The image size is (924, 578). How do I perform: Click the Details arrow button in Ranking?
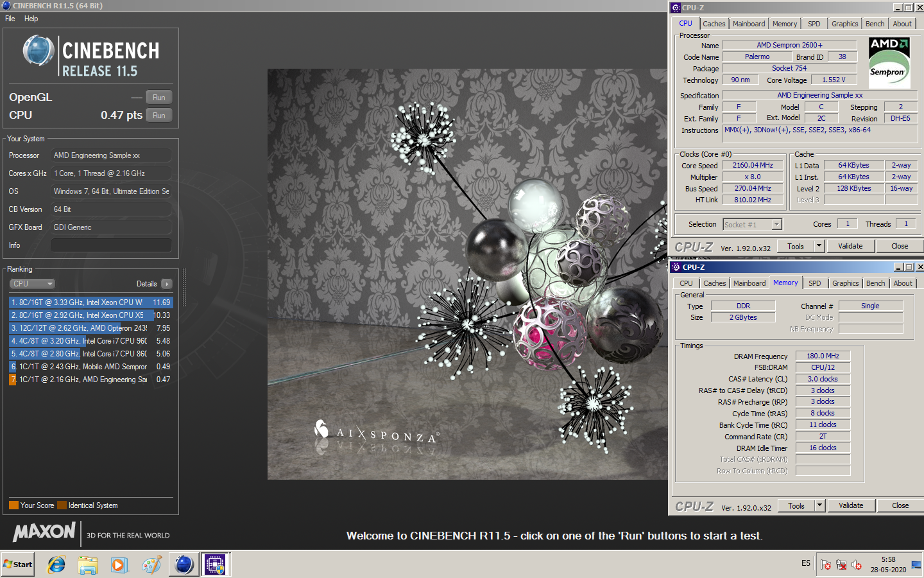(167, 284)
